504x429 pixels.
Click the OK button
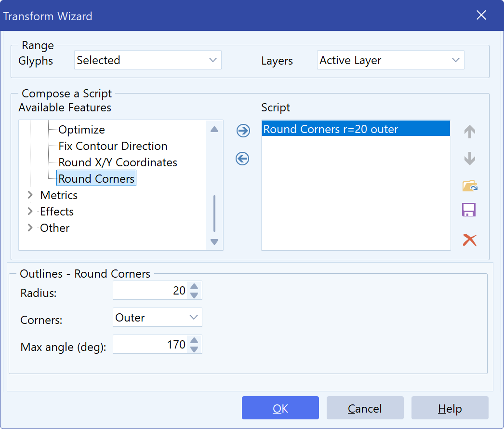point(280,408)
